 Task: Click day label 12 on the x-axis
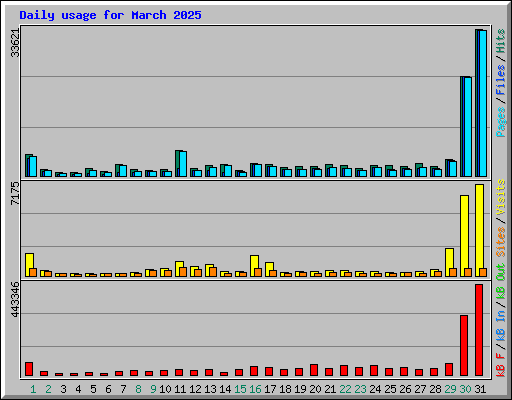tap(195, 389)
